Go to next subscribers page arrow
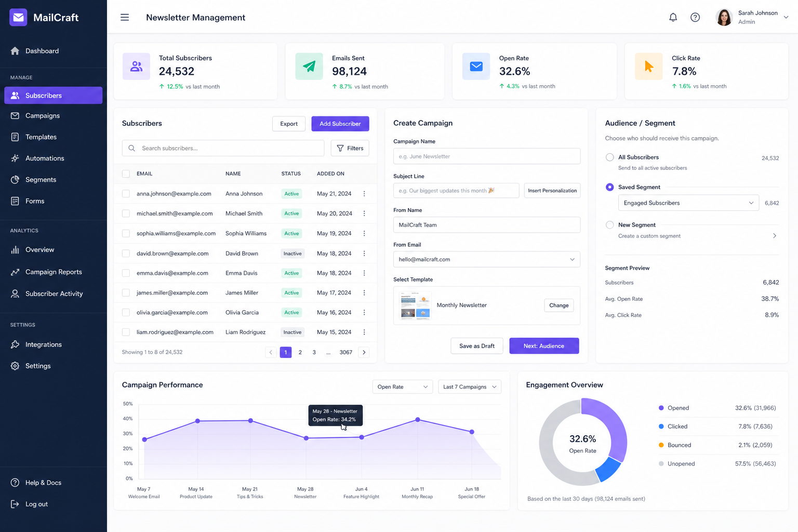 click(364, 352)
